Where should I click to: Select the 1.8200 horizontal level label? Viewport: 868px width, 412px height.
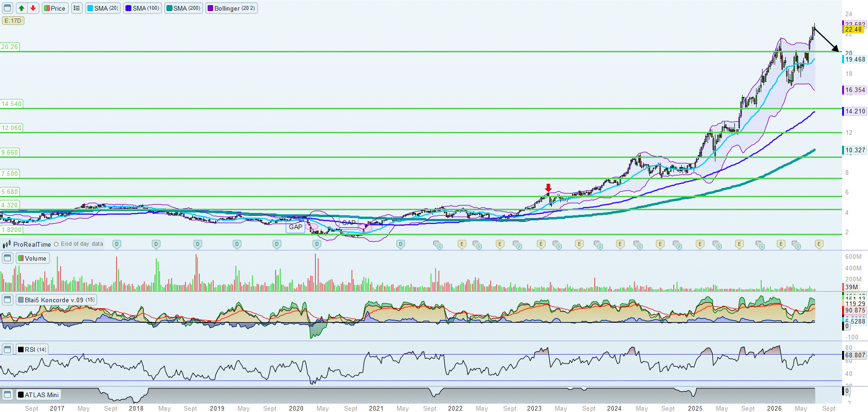pyautogui.click(x=12, y=230)
